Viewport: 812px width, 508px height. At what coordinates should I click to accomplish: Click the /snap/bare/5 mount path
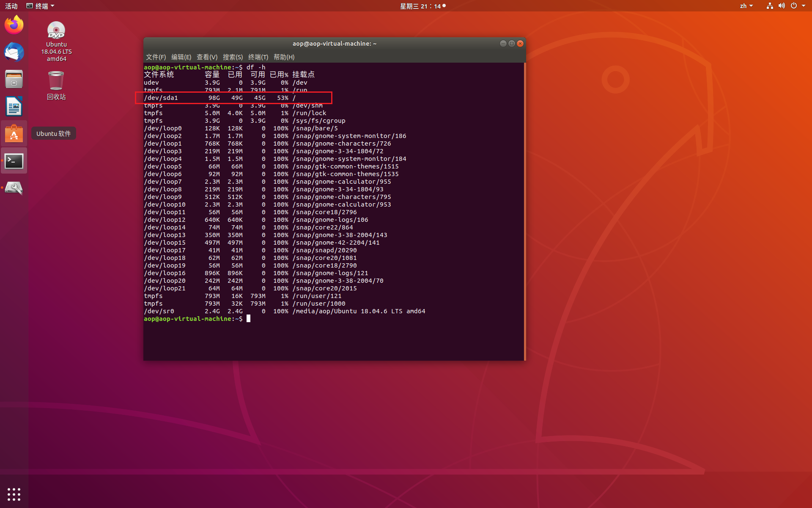(315, 128)
